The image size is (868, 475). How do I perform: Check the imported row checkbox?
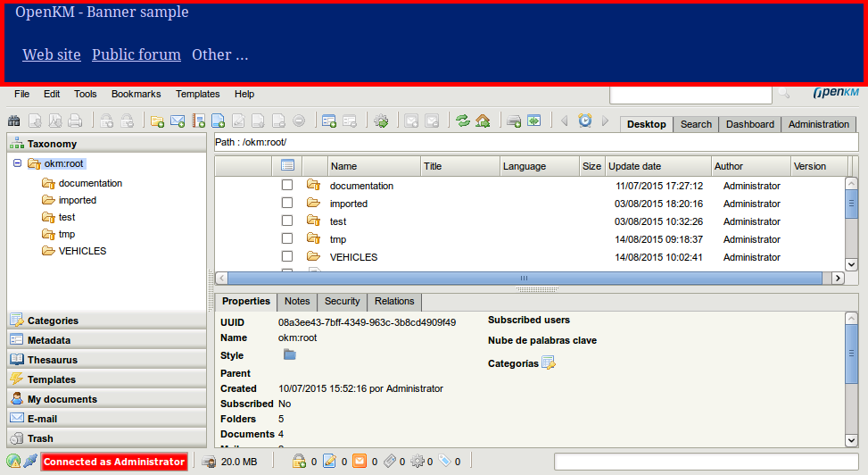click(x=286, y=203)
